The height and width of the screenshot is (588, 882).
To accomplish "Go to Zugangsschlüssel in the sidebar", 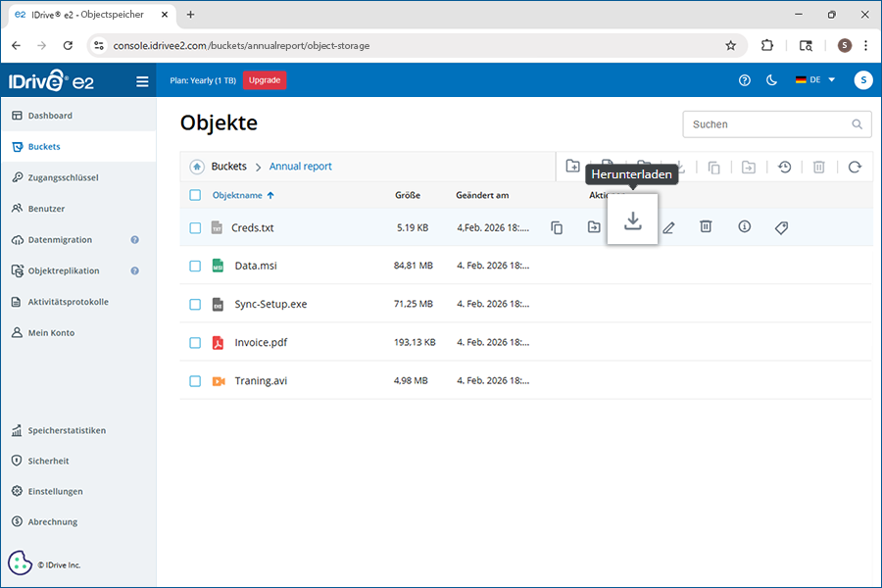I will pos(63,177).
